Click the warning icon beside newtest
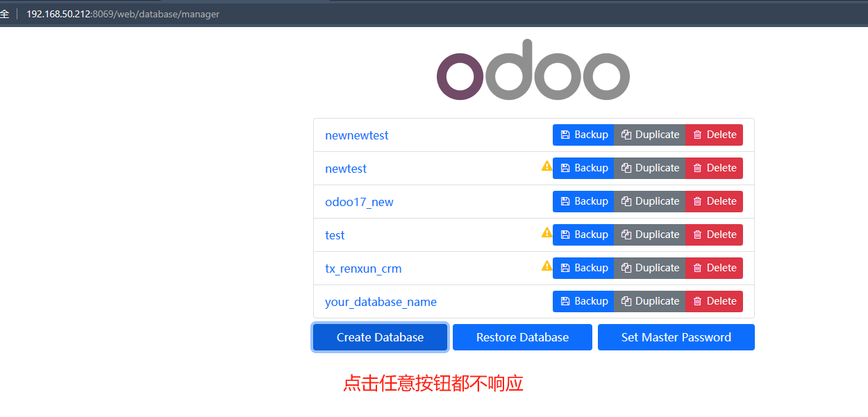 (x=546, y=166)
